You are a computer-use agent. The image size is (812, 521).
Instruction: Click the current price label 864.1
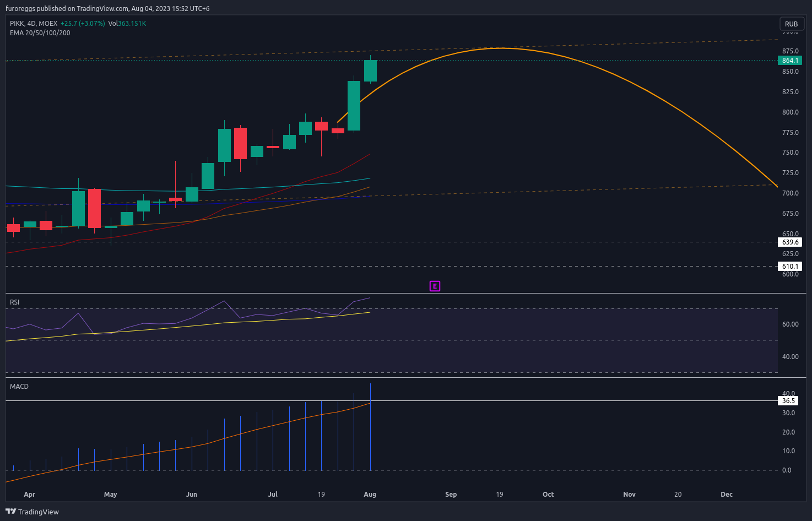point(790,61)
